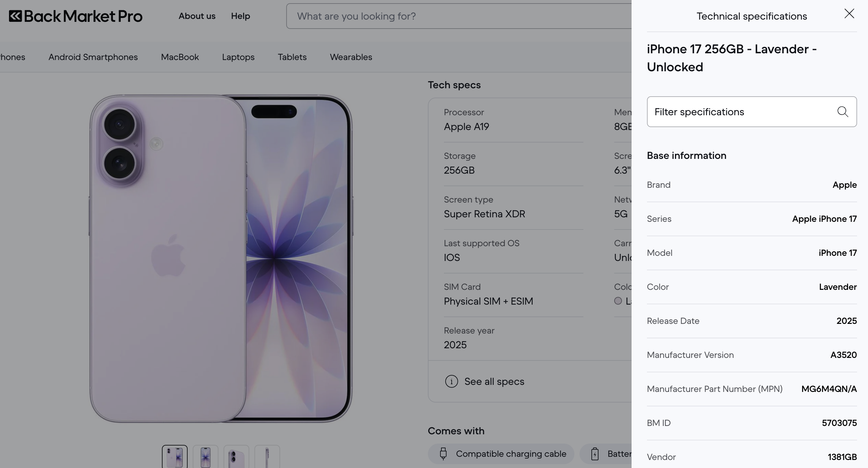
Task: Click the battery icon under Comes with
Action: tap(595, 454)
